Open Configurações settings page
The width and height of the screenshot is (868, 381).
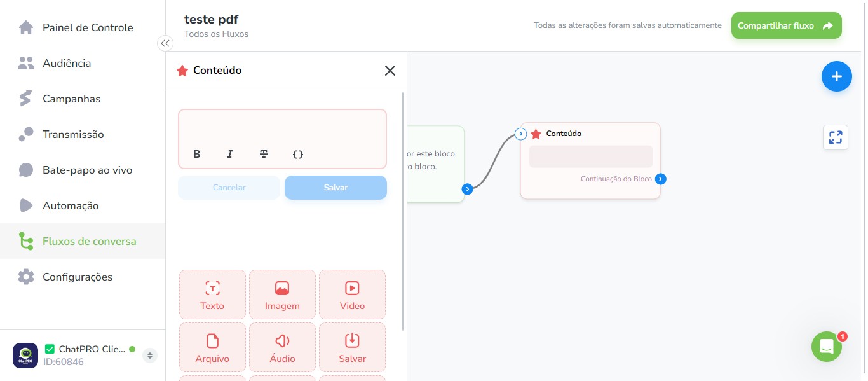coord(83,277)
